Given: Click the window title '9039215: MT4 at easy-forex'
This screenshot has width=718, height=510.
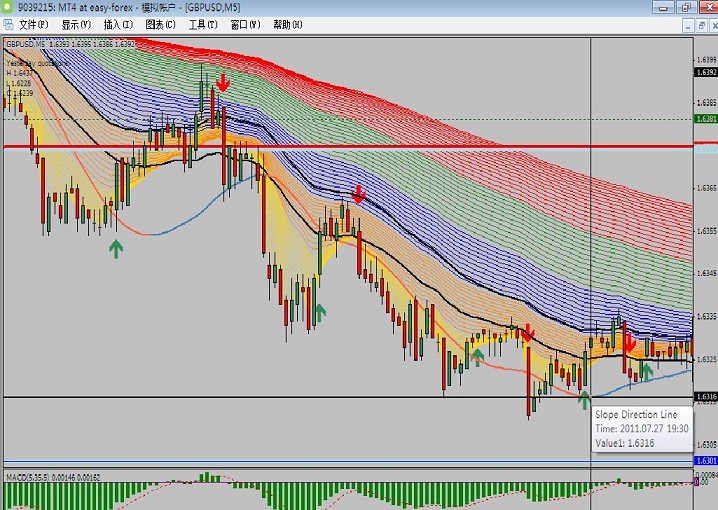Looking at the screenshot, I should 76,8.
